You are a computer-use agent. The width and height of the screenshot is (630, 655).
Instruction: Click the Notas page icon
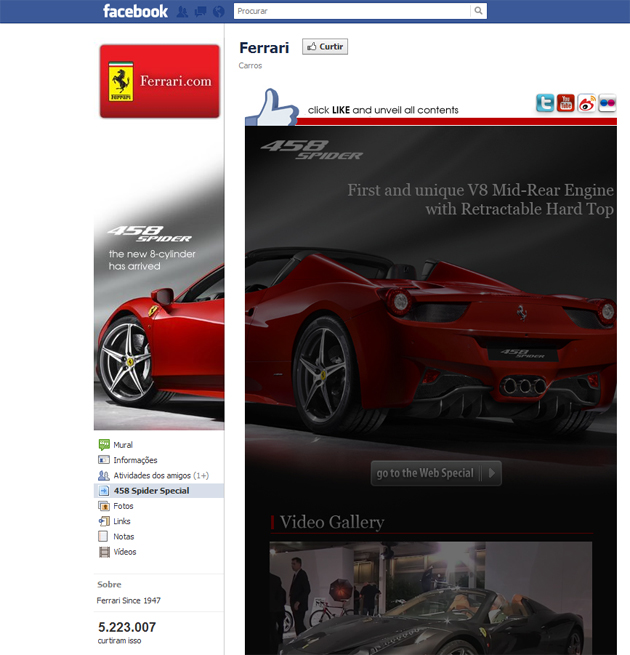click(x=103, y=536)
